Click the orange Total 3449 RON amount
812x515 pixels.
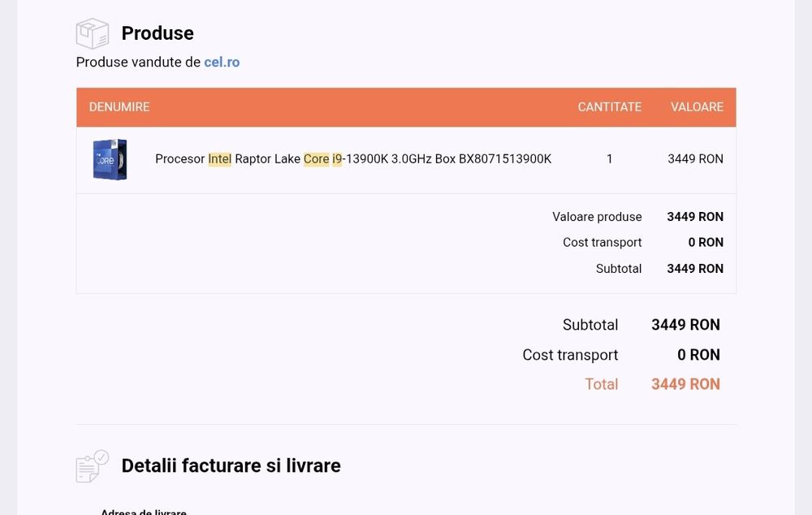coord(685,384)
